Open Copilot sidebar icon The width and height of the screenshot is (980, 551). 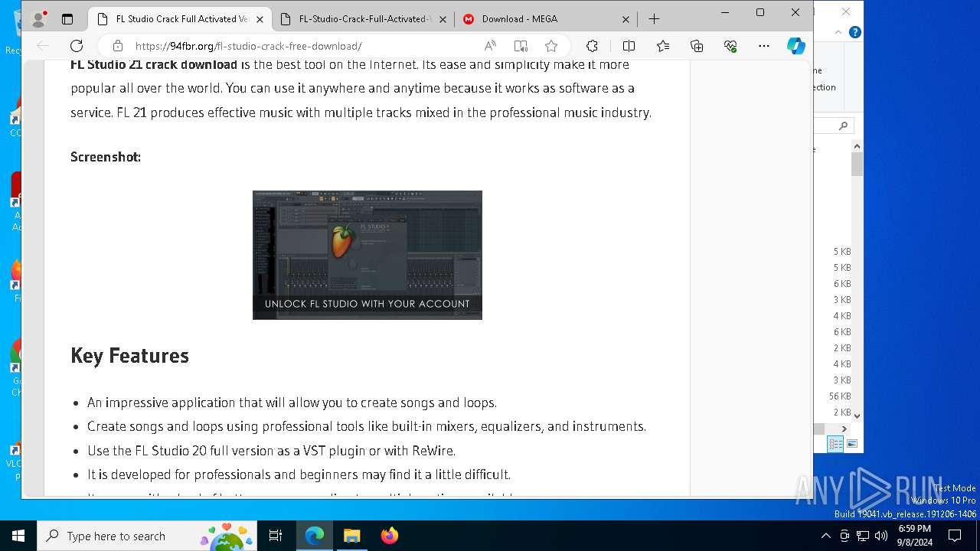tap(796, 46)
